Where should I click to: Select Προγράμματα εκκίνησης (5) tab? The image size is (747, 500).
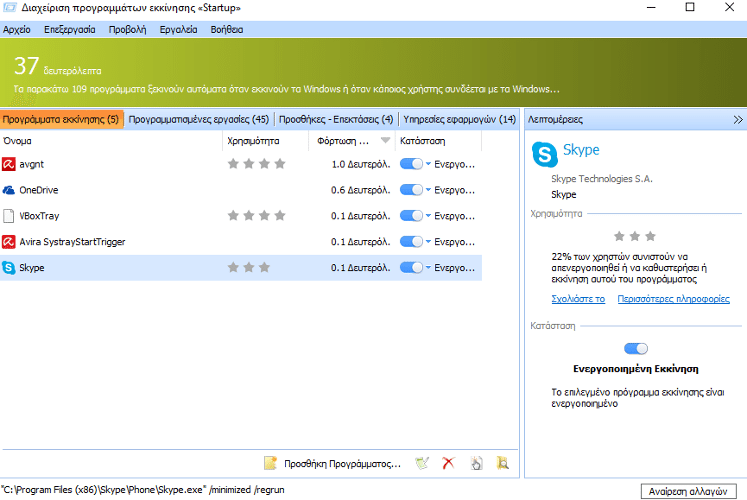click(61, 120)
